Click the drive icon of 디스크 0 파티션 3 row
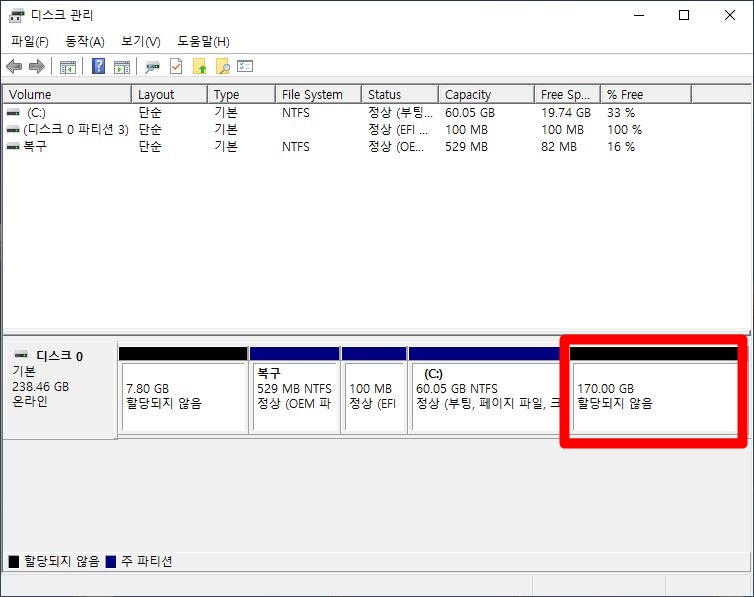This screenshot has height=597, width=754. 13,129
